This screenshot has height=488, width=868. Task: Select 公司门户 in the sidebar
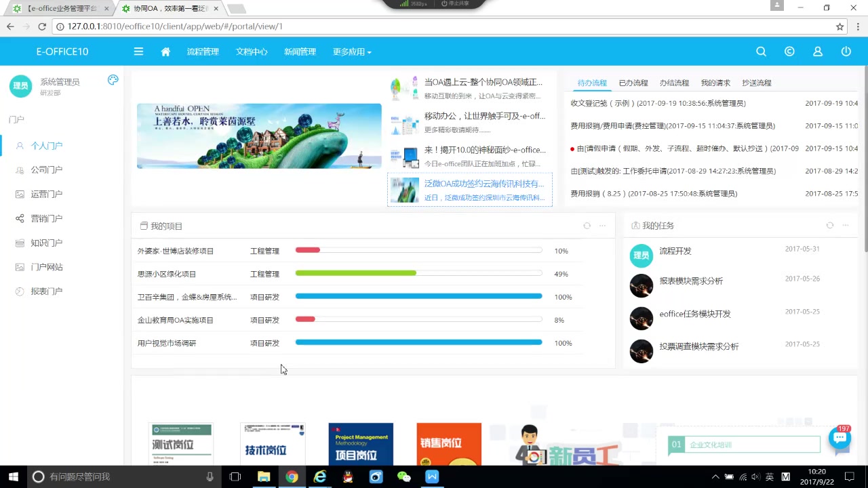(x=47, y=169)
